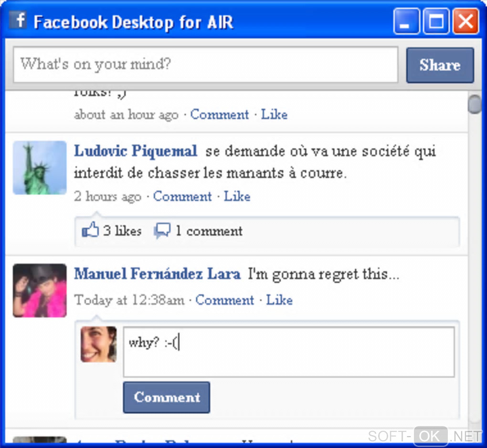Viewport: 487px width, 448px height.
Task: Click the Share button
Action: pyautogui.click(x=440, y=65)
